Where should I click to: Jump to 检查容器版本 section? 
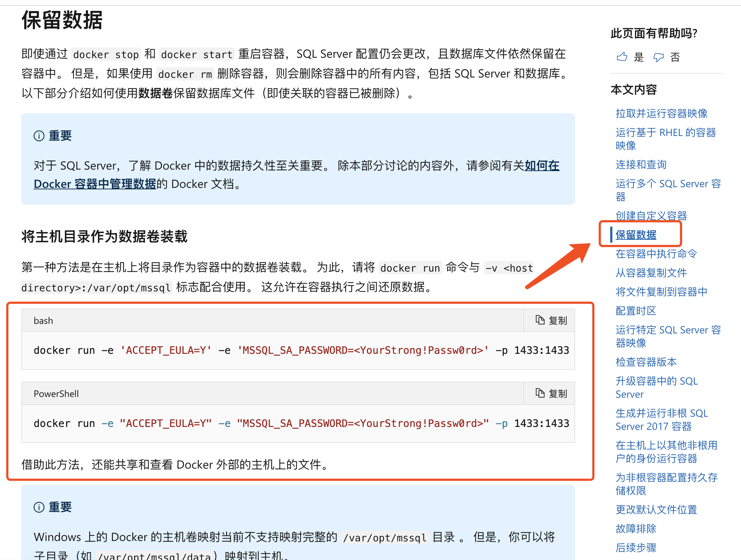pos(646,362)
